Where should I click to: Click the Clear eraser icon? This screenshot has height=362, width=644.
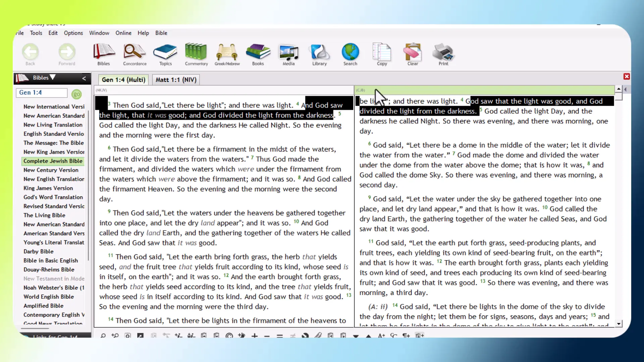413,55
